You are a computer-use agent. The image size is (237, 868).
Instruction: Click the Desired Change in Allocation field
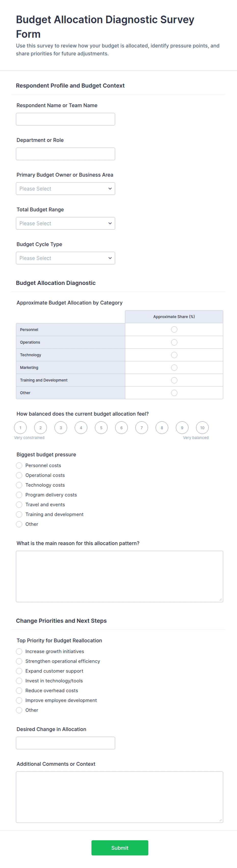65,743
